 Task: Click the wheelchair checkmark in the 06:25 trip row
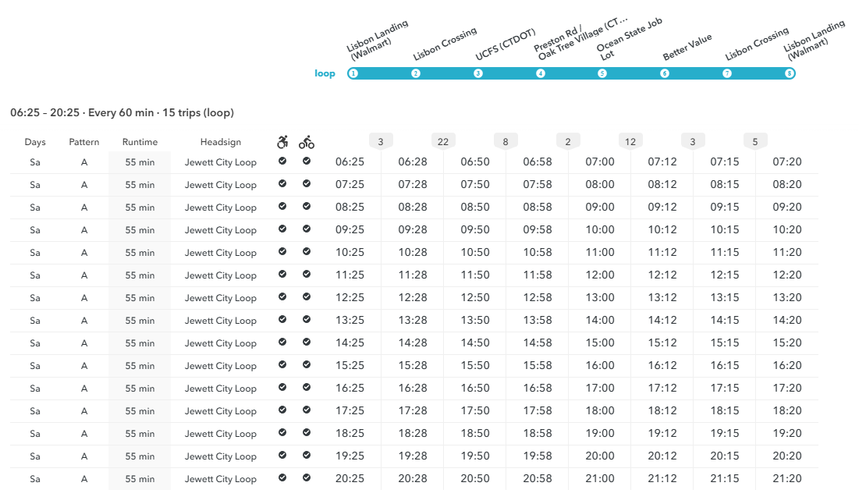click(282, 161)
